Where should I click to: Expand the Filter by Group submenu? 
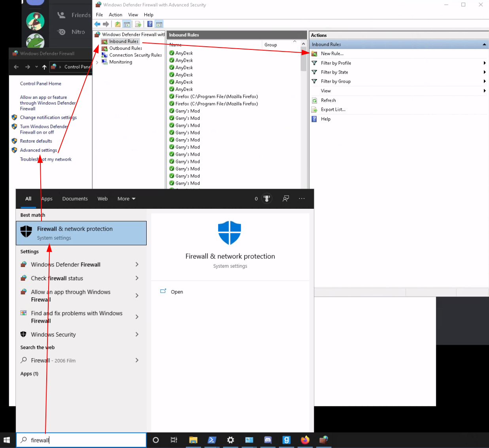pos(484,81)
